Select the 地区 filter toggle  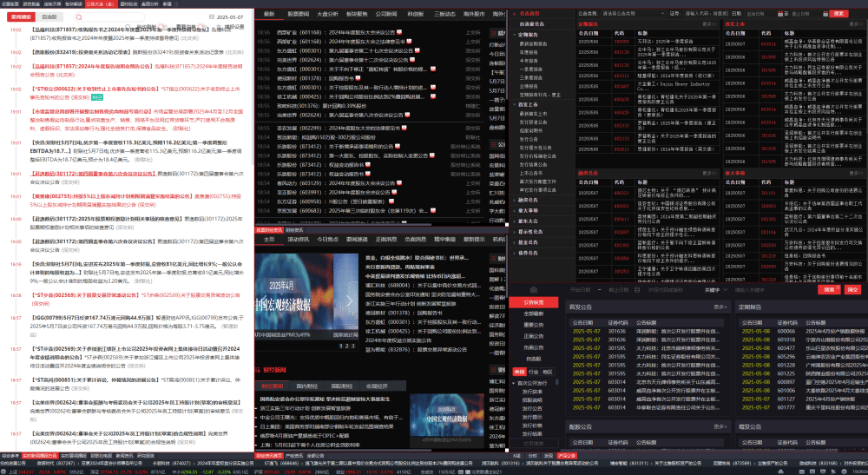pos(548,372)
